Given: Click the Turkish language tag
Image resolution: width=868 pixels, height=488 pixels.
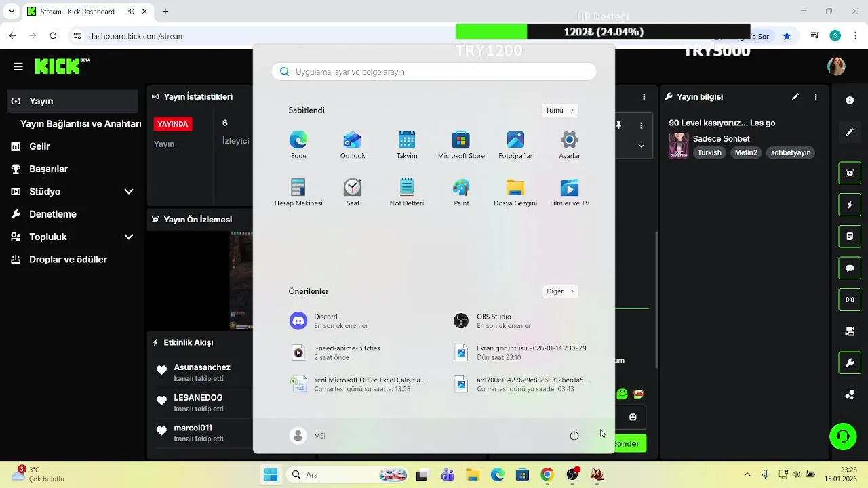Looking at the screenshot, I should 709,153.
